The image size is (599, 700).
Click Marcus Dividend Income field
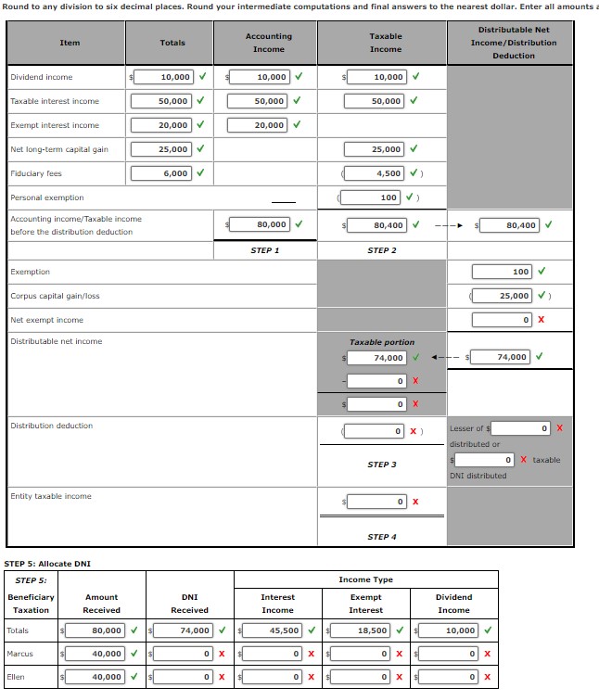click(448, 654)
